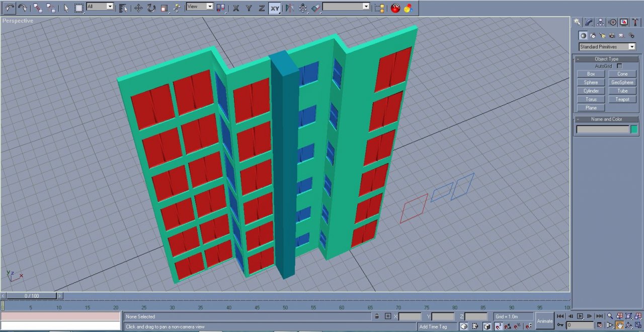Activate the Select and Scale tool
The width and height of the screenshot is (644, 332).
165,8
